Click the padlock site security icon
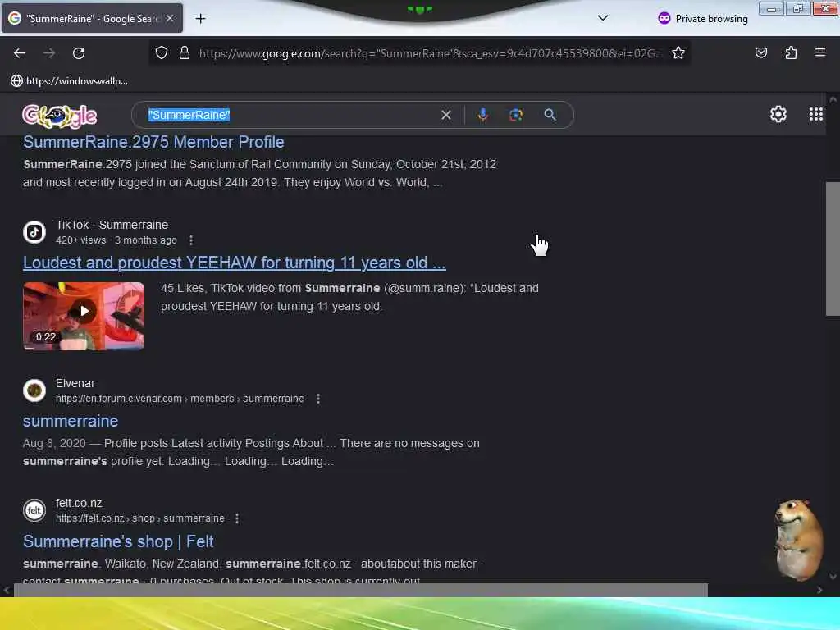This screenshot has width=840, height=630. (185, 52)
